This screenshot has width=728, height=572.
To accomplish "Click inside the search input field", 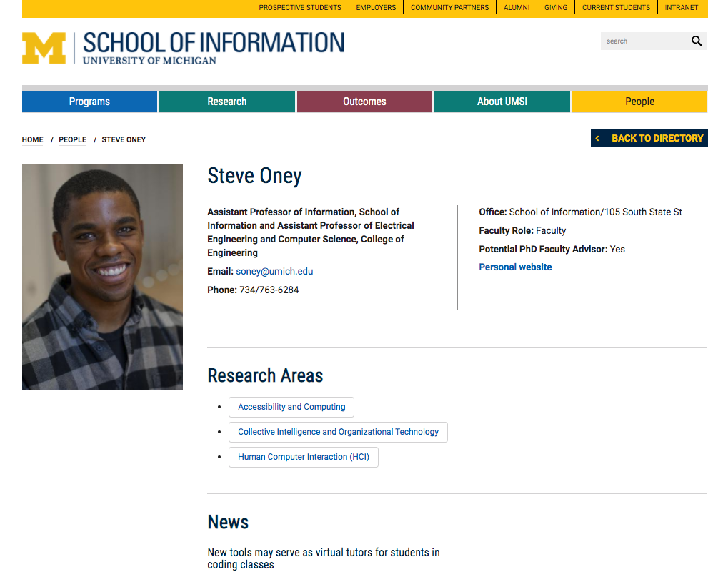I will coord(643,41).
